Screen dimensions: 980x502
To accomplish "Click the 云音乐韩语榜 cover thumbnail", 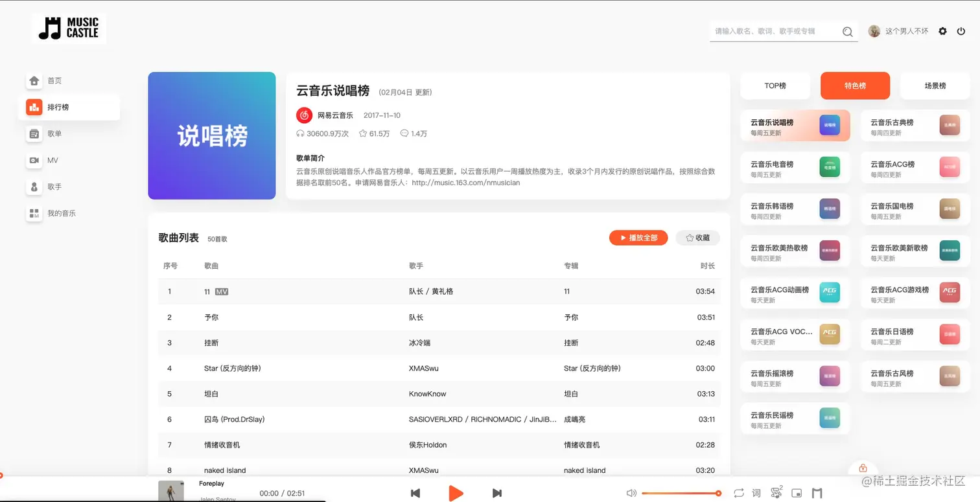I will point(830,209).
